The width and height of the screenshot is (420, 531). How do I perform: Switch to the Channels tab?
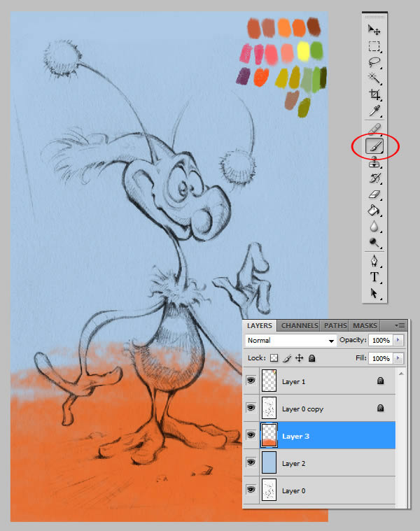point(300,326)
